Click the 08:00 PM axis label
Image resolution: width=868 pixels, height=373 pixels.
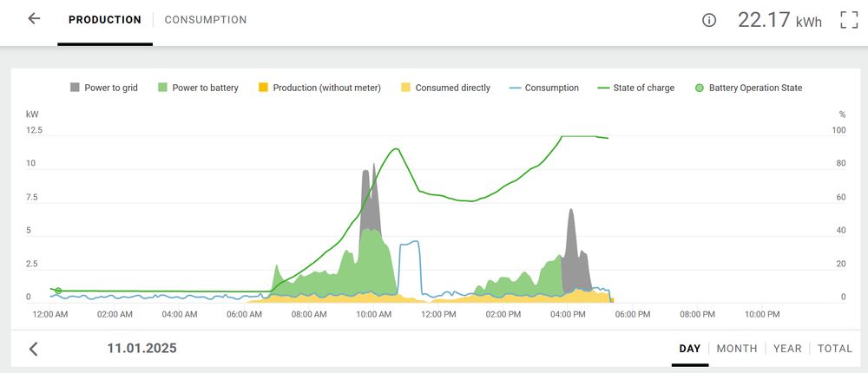pyautogui.click(x=698, y=314)
